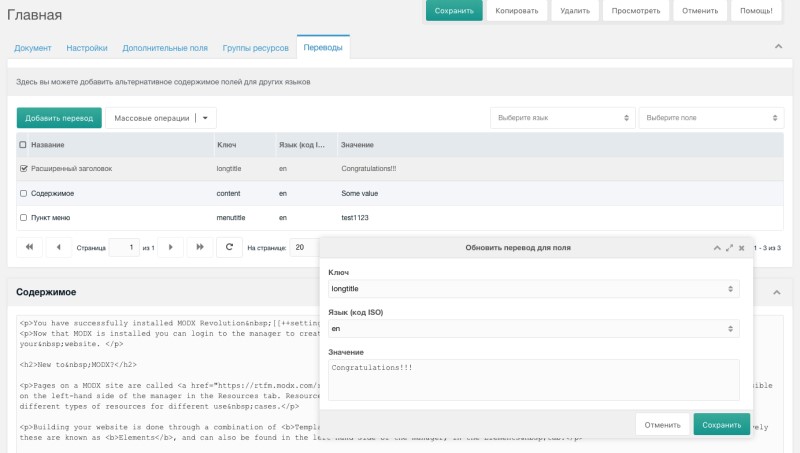Close the update translation dialog
Image resolution: width=800 pixels, height=453 pixels.
pyautogui.click(x=741, y=247)
